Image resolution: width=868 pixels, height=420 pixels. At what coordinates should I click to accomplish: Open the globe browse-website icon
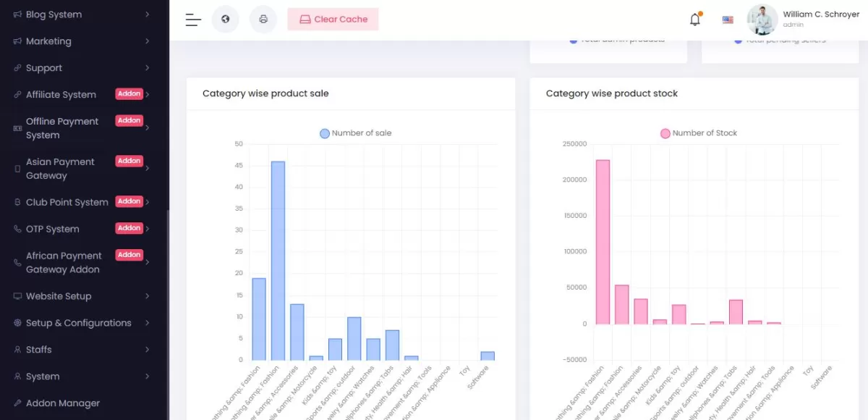point(225,20)
